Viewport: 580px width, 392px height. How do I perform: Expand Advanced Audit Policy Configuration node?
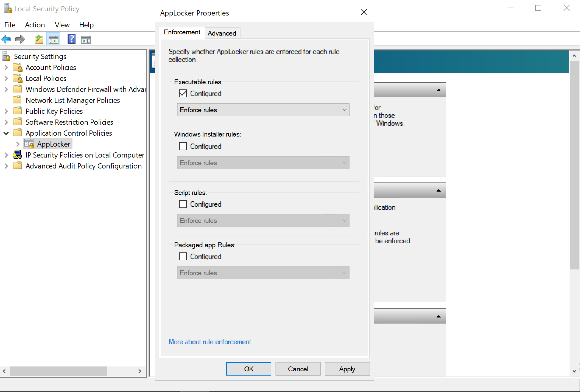6,166
